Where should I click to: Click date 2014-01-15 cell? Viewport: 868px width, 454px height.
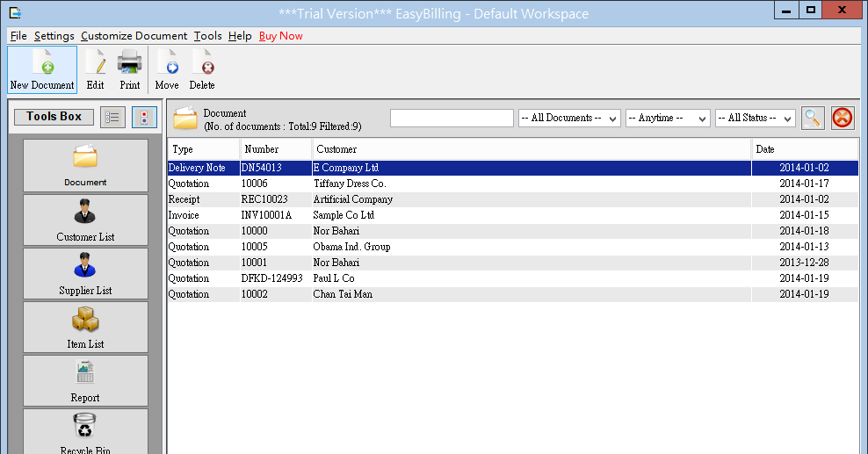click(804, 215)
